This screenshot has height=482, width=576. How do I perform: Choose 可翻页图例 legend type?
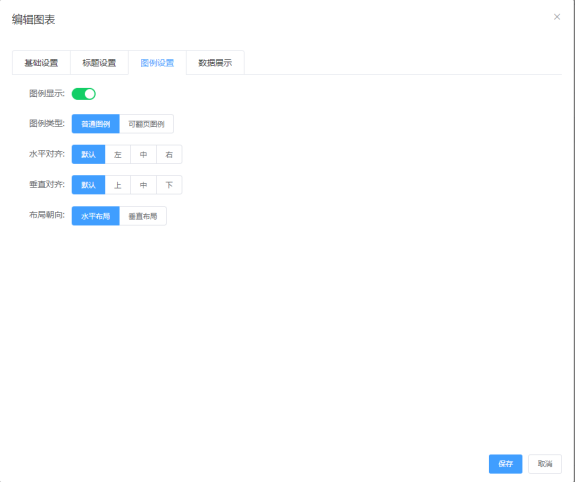click(147, 124)
